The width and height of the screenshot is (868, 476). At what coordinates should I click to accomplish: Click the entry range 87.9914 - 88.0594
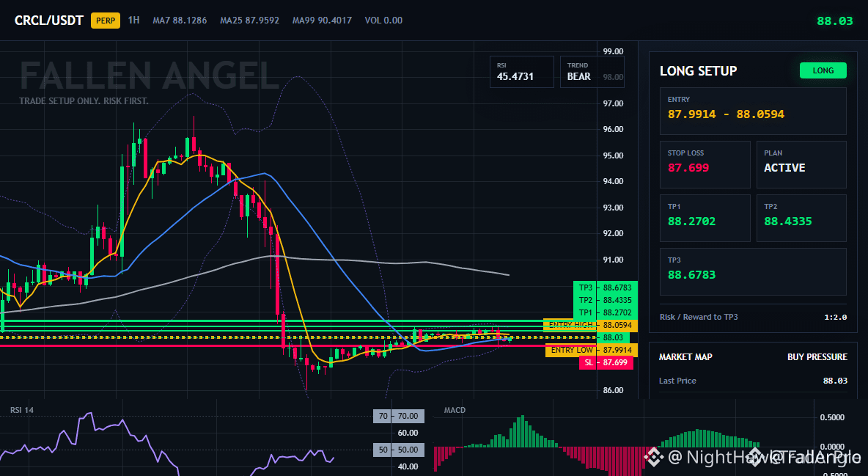(726, 114)
